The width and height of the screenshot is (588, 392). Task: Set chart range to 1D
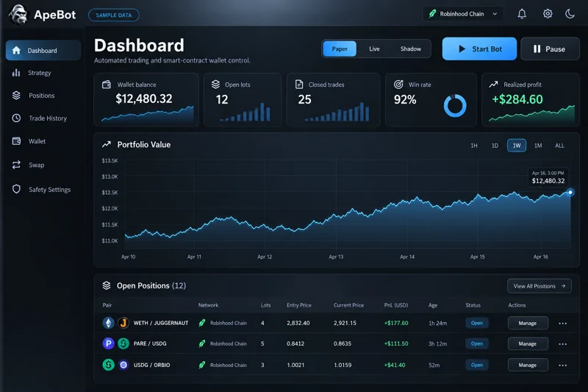495,146
